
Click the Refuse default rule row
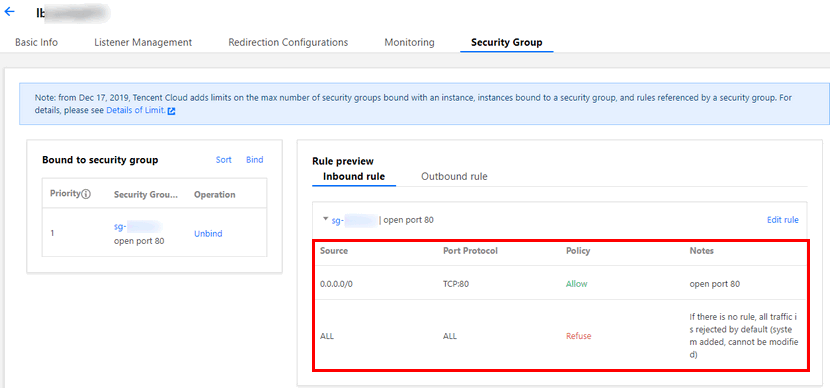pyautogui.click(x=560, y=336)
